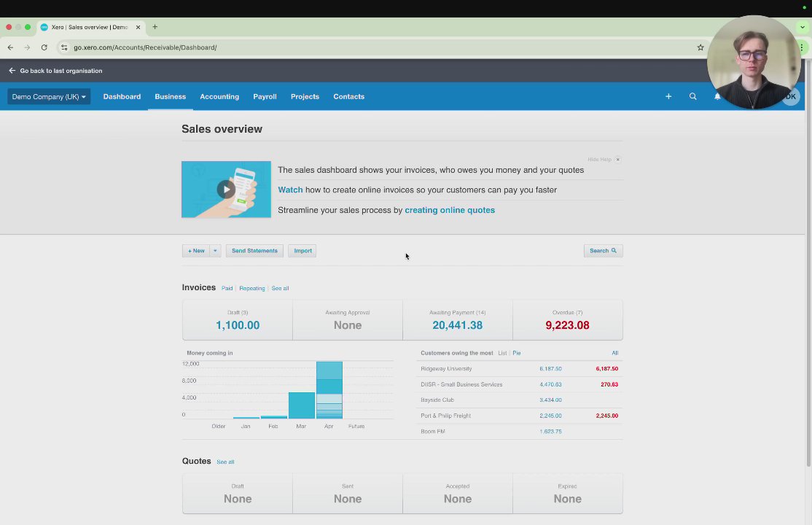The width and height of the screenshot is (812, 525).
Task: Open Overdue invoices 9,223.08 panel
Action: coord(568,320)
